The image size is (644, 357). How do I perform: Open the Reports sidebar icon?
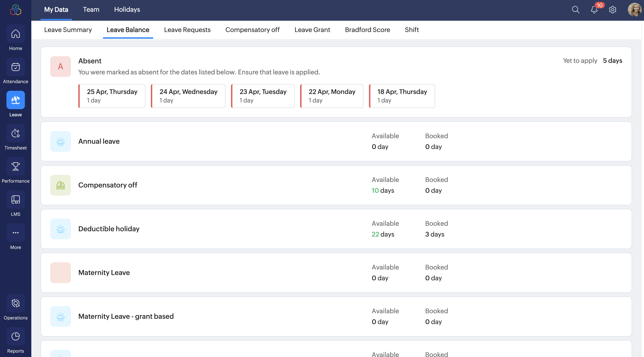click(x=15, y=337)
